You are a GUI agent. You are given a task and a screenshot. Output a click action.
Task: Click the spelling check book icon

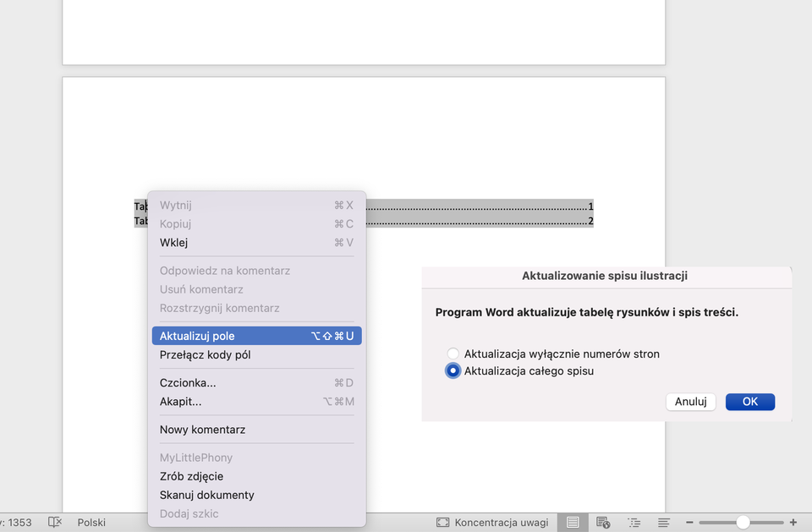tap(55, 523)
